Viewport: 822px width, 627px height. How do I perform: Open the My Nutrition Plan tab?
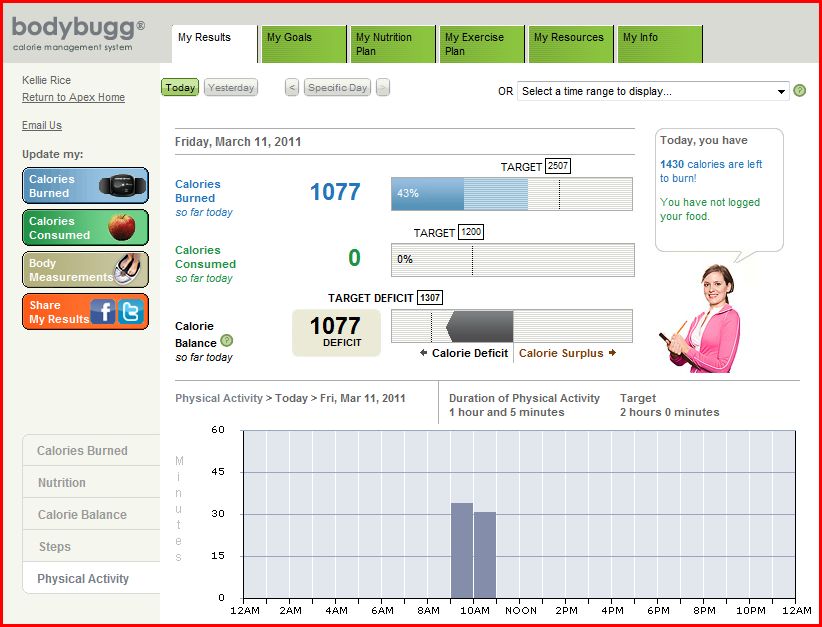tap(393, 44)
